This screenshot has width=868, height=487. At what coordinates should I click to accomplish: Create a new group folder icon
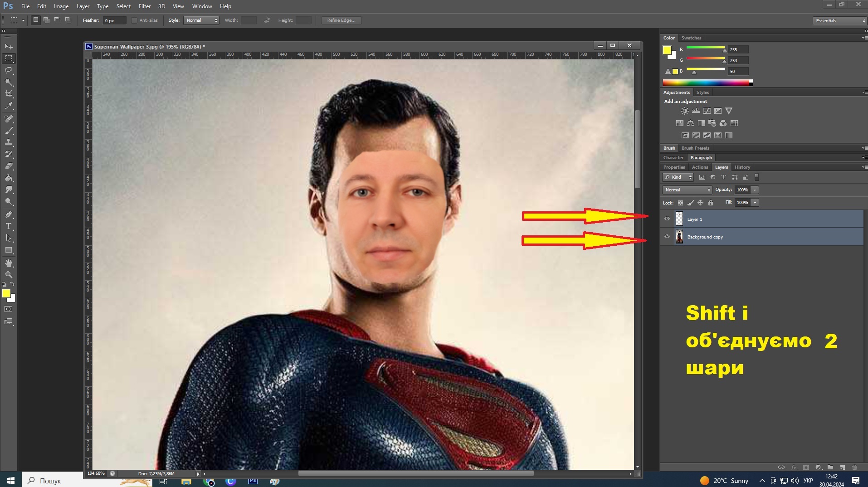[x=830, y=467]
